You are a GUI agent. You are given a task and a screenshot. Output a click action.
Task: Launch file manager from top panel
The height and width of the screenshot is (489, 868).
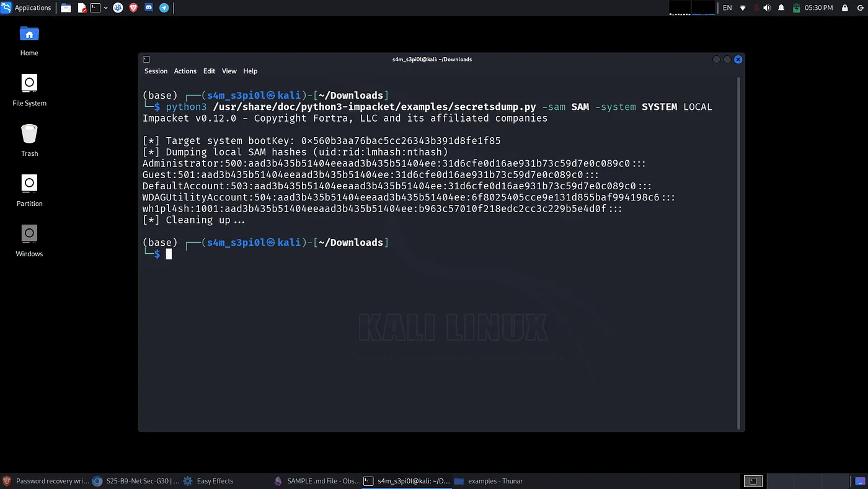coord(66,8)
